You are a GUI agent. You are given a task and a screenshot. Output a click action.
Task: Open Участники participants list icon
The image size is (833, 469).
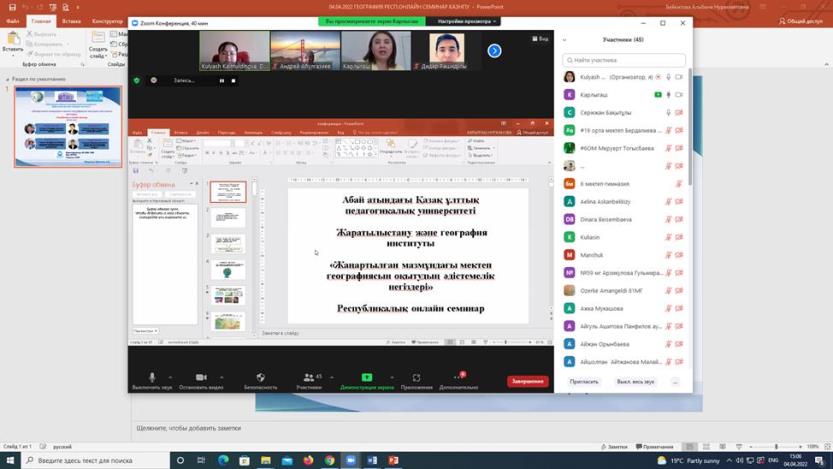(308, 378)
